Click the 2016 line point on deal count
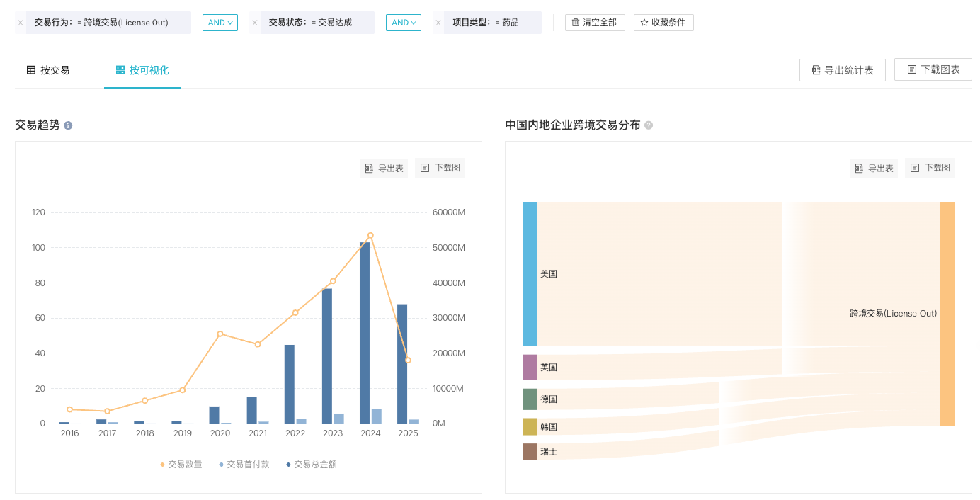980x500 pixels. [69, 409]
